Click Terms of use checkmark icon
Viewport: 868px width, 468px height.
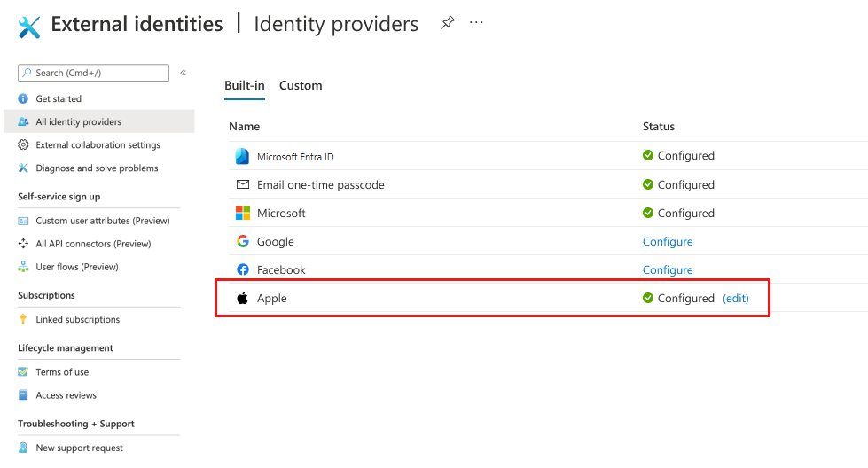[x=23, y=371]
